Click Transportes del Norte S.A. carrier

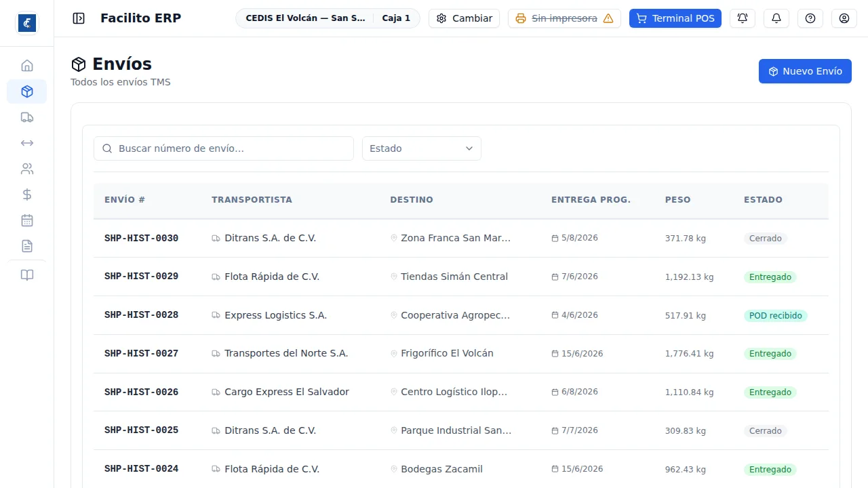(x=286, y=354)
